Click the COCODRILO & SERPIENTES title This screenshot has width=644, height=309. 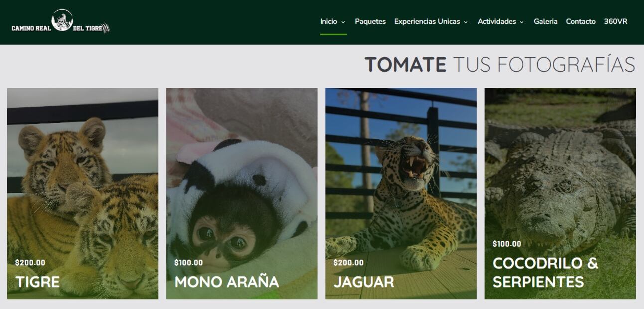point(546,272)
